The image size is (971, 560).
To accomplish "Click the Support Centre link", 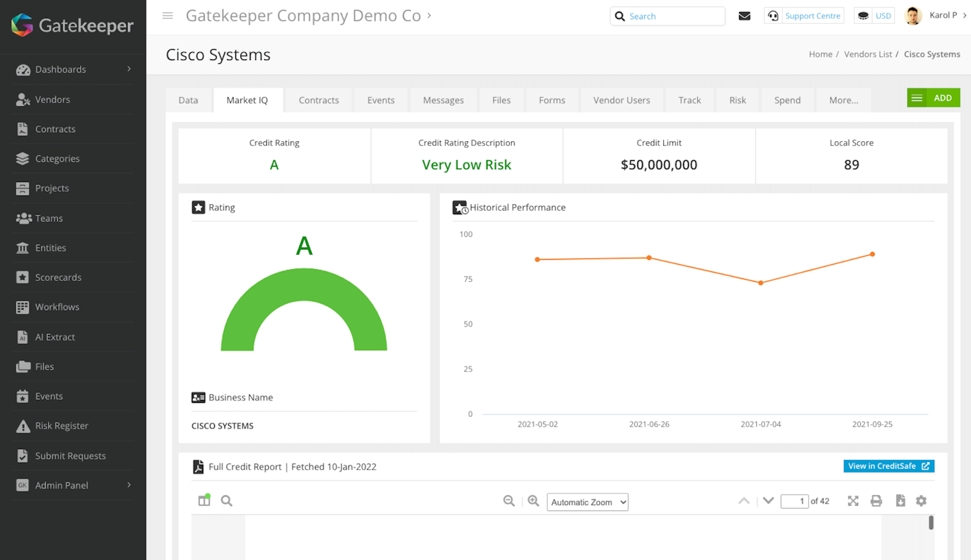I will [x=813, y=16].
